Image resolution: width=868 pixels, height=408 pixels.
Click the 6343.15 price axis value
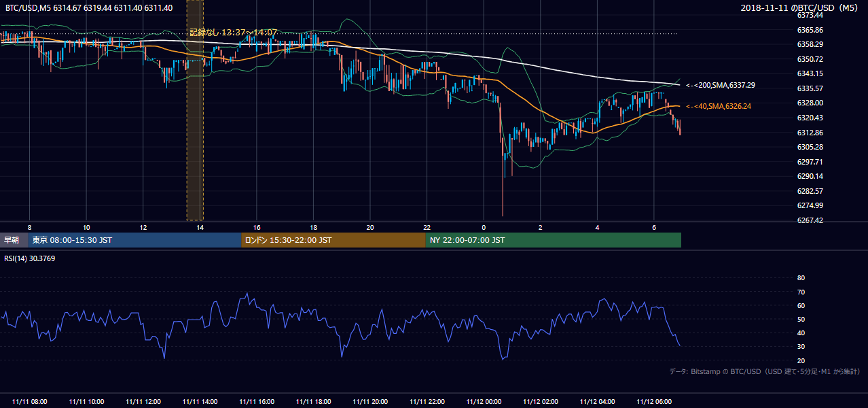(x=810, y=73)
